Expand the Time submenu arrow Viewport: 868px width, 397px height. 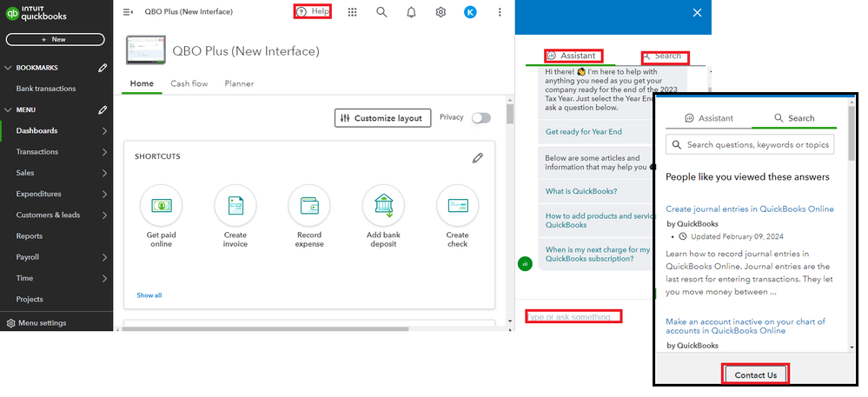pyautogui.click(x=104, y=278)
